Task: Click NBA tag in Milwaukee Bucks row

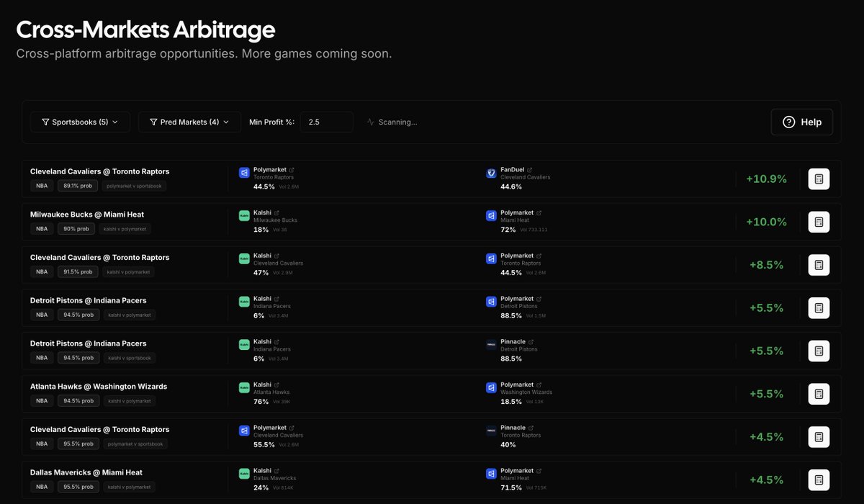Action: (x=42, y=229)
